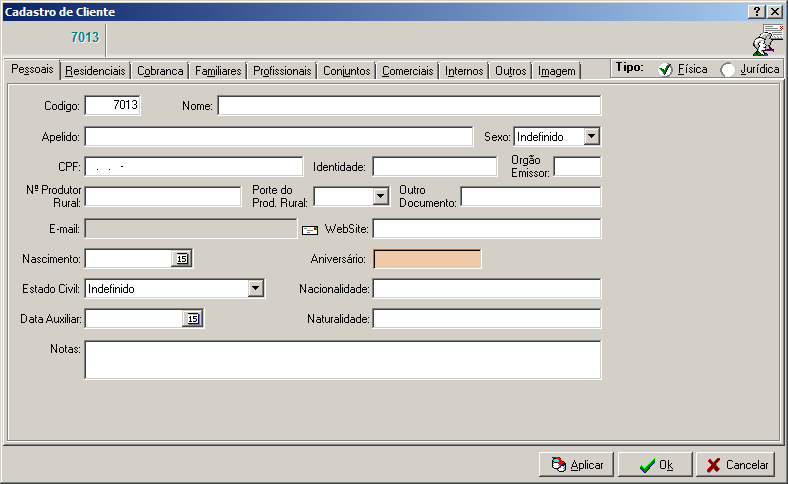Open the Profissionais tab
This screenshot has height=484, width=788.
tap(282, 71)
